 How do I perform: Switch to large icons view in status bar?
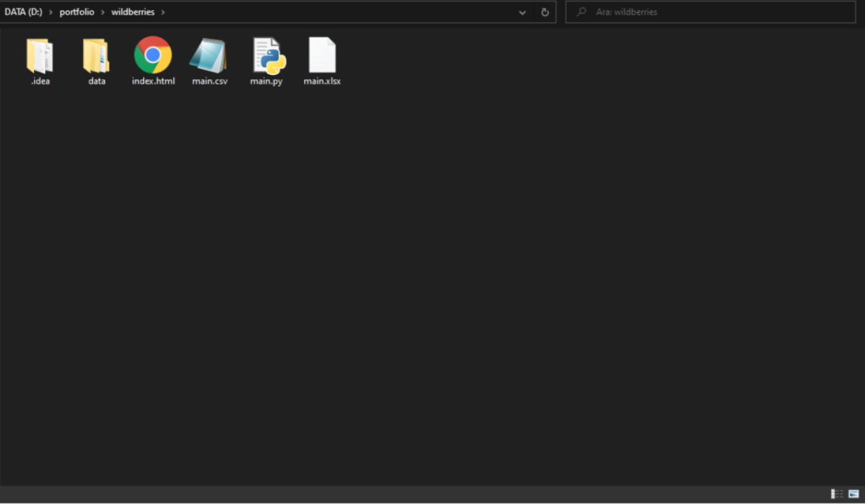(x=854, y=493)
